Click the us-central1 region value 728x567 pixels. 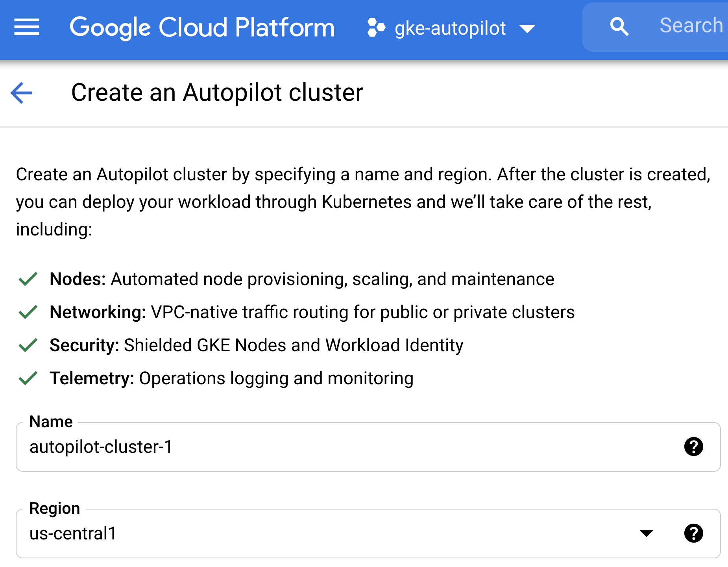tap(73, 534)
